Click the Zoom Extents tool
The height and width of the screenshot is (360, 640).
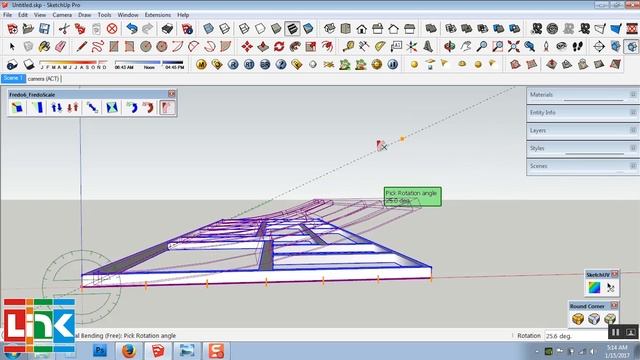[513, 47]
